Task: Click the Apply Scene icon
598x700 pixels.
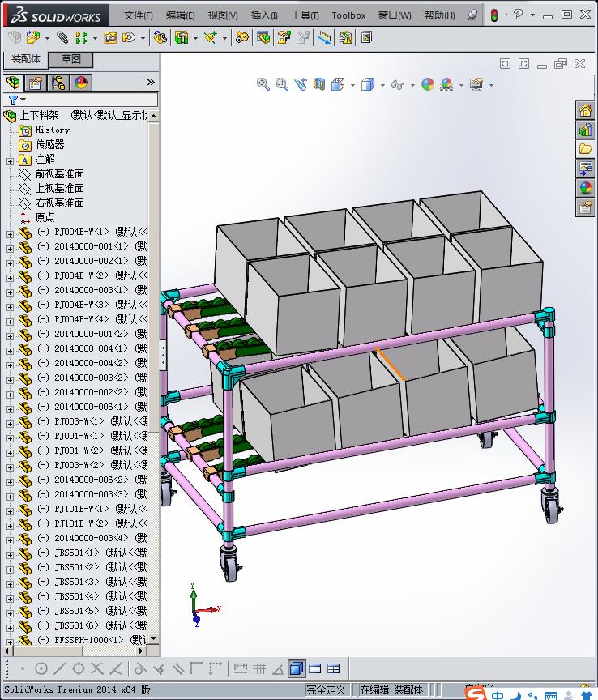Action: 446,84
